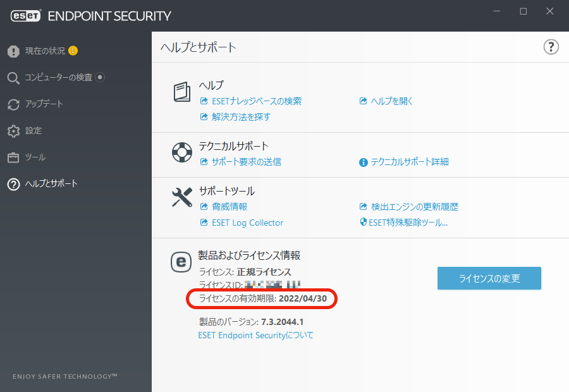The image size is (569, 392).
Task: Open settings via the 設定 gear icon
Action: 13,131
